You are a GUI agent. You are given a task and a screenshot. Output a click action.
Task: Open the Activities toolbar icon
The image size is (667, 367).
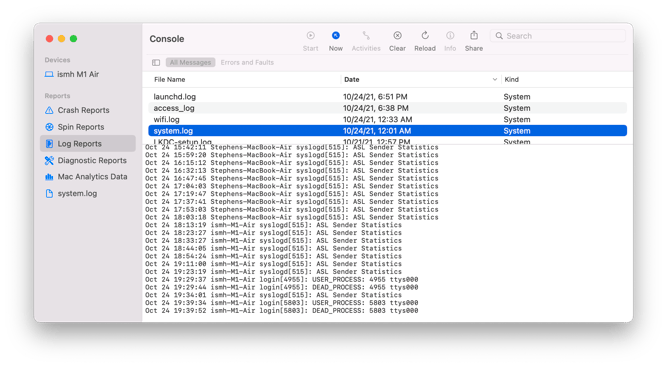pos(366,35)
